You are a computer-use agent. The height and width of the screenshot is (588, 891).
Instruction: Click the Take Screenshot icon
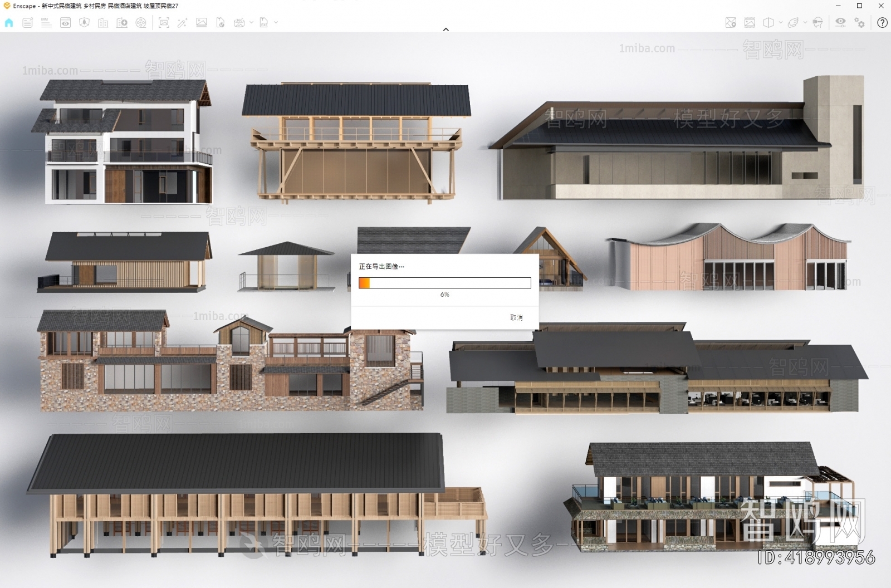[x=164, y=23]
